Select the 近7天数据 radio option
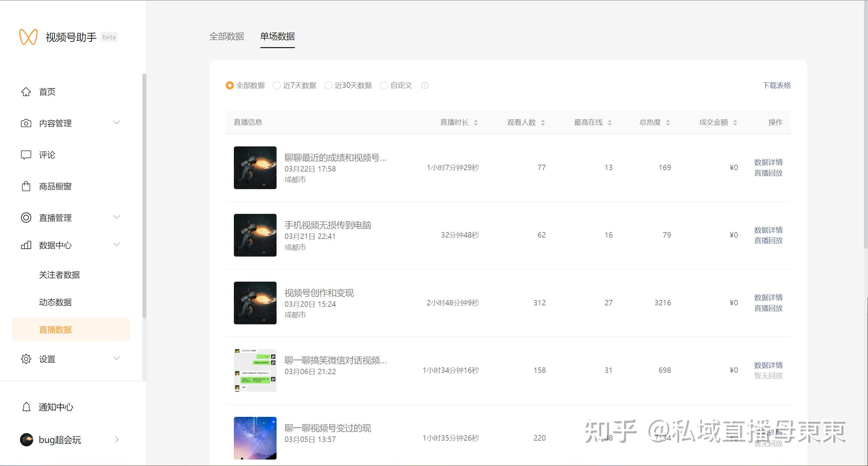 pyautogui.click(x=277, y=85)
